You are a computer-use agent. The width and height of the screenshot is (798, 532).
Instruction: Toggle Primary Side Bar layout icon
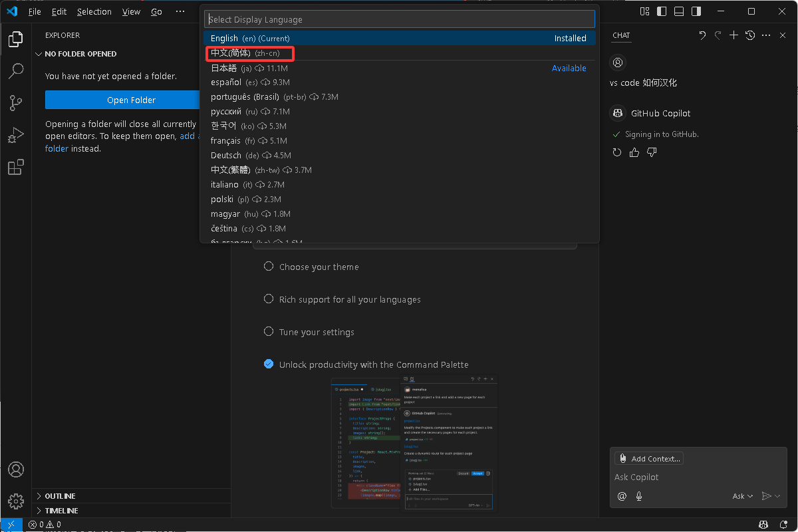tap(662, 11)
